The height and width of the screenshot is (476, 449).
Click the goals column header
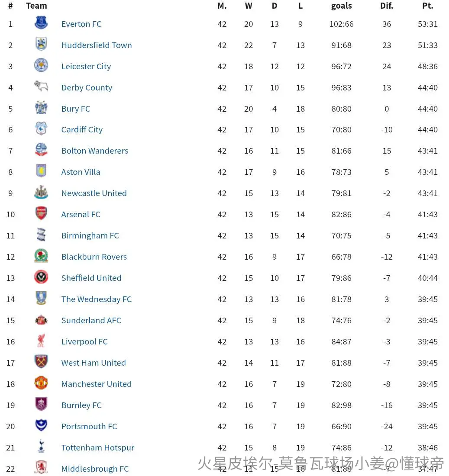pos(342,6)
